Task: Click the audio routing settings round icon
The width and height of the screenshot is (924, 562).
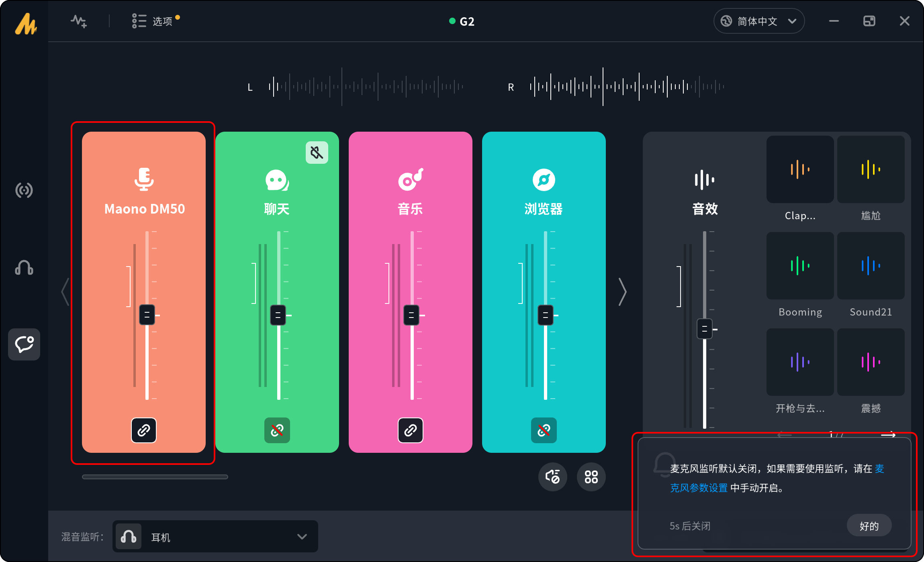Action: (553, 477)
